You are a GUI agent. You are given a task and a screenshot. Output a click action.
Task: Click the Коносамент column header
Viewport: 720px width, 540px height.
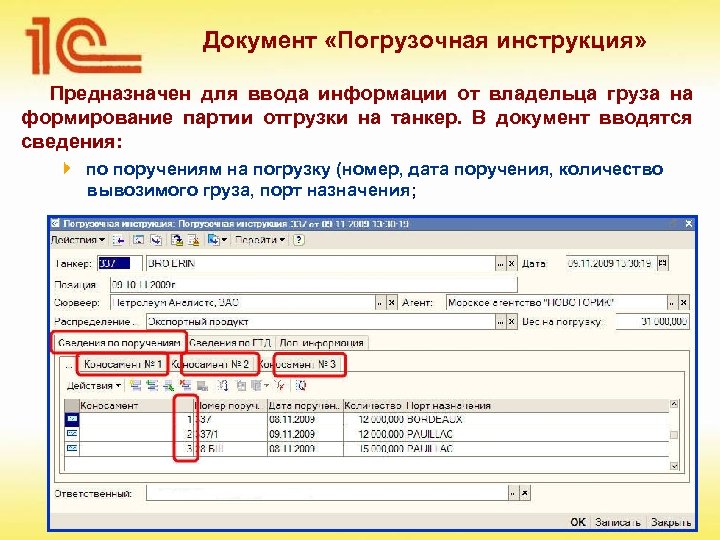[137, 405]
